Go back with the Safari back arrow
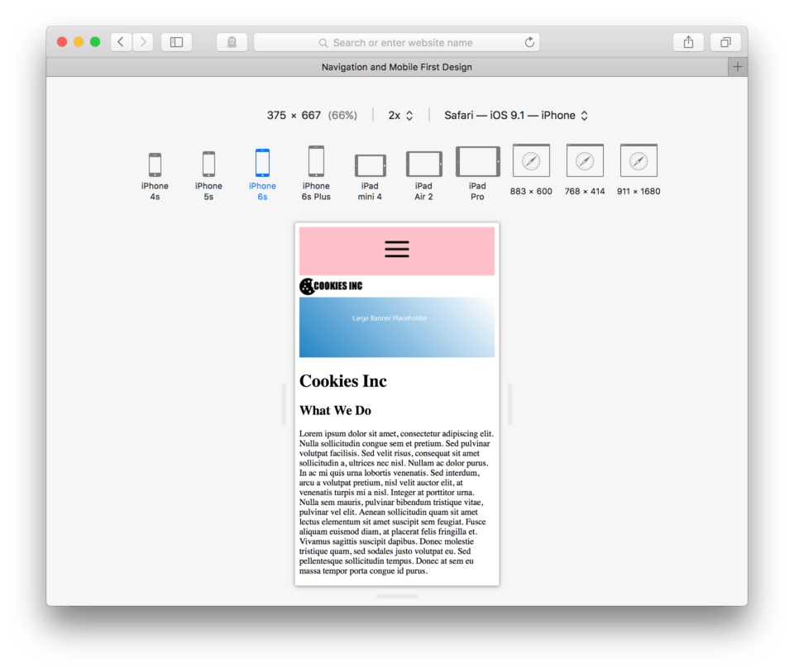This screenshot has width=794, height=672. point(121,42)
